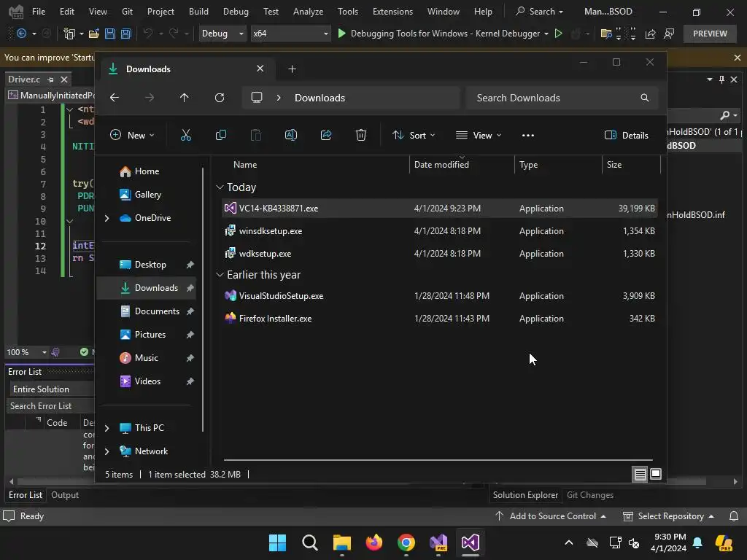This screenshot has height=560, width=747.
Task: Click the Live Share icon in Visual Studio
Action: [650, 34]
